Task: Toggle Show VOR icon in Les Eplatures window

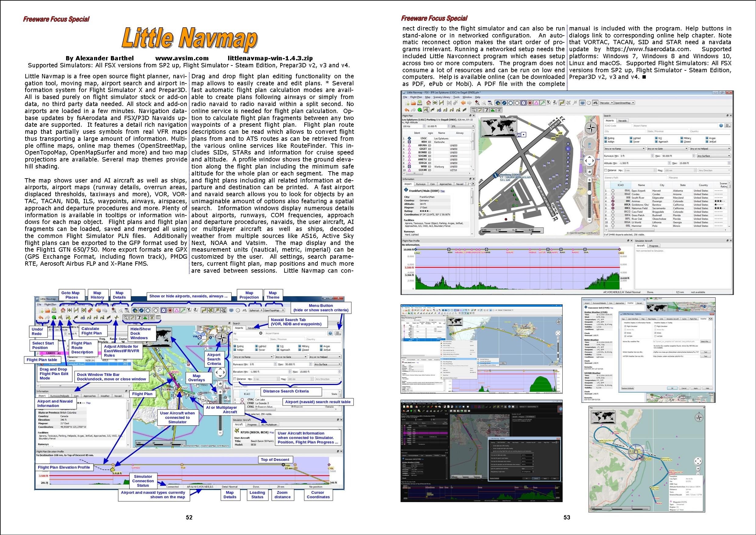Action: (x=524, y=103)
